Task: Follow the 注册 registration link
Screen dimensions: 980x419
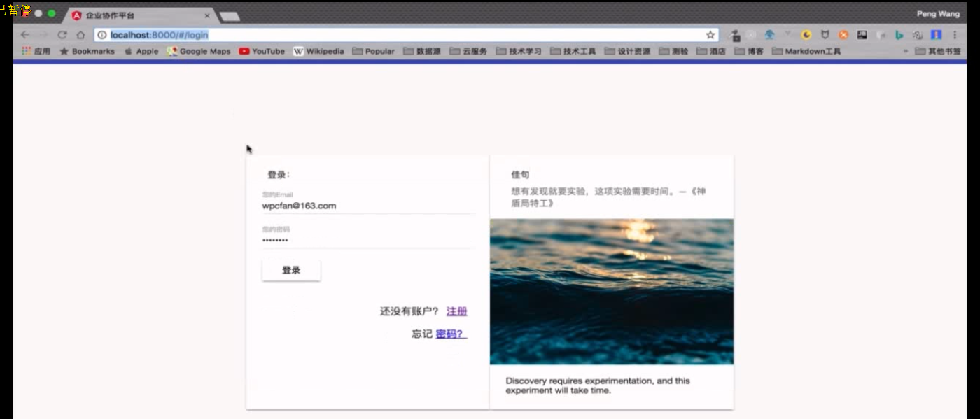Action: tap(456, 311)
